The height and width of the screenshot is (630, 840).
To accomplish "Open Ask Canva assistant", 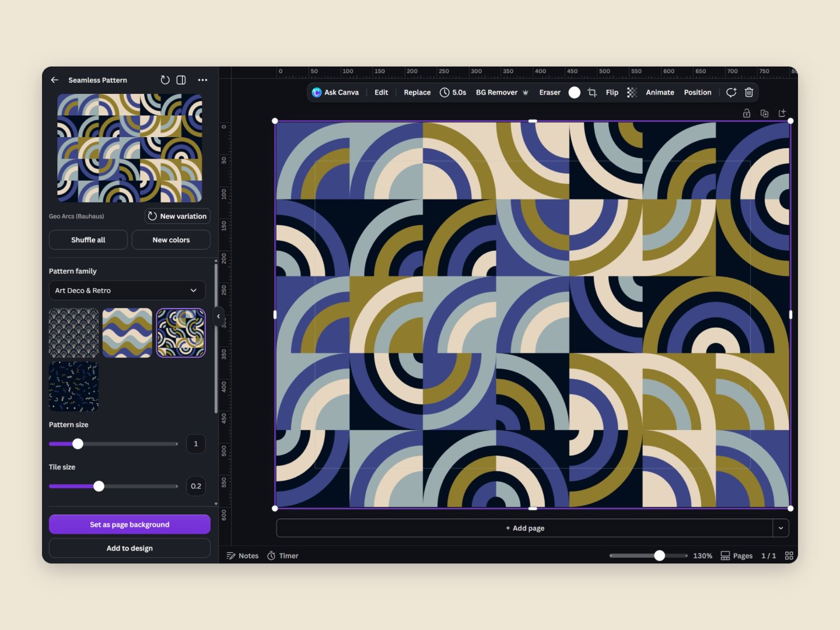I will 335,92.
